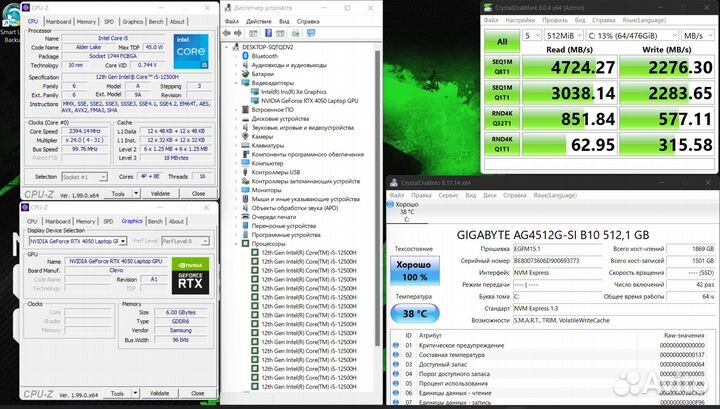Open the Display Device Selection dropdown in CPU-Z Graphics

pyautogui.click(x=78, y=241)
